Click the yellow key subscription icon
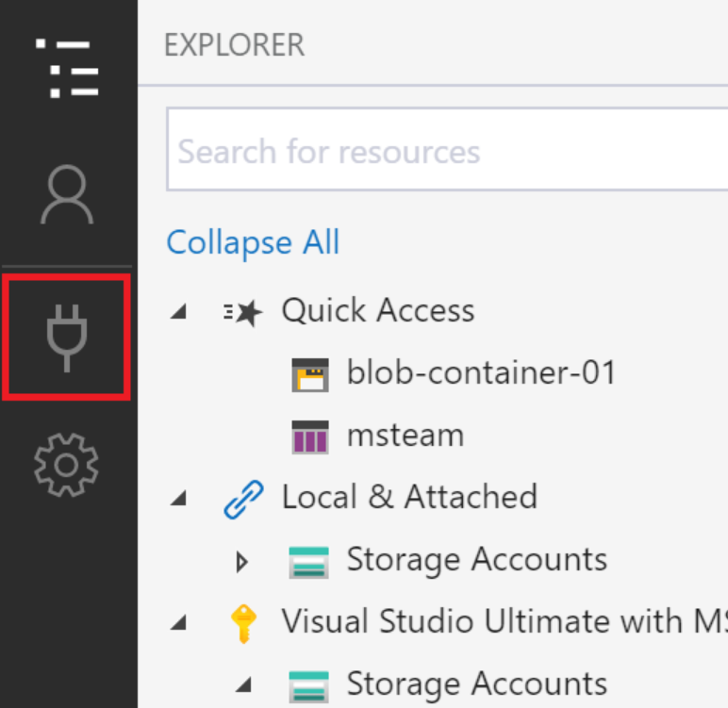Viewport: 728px width, 708px height. point(243,623)
